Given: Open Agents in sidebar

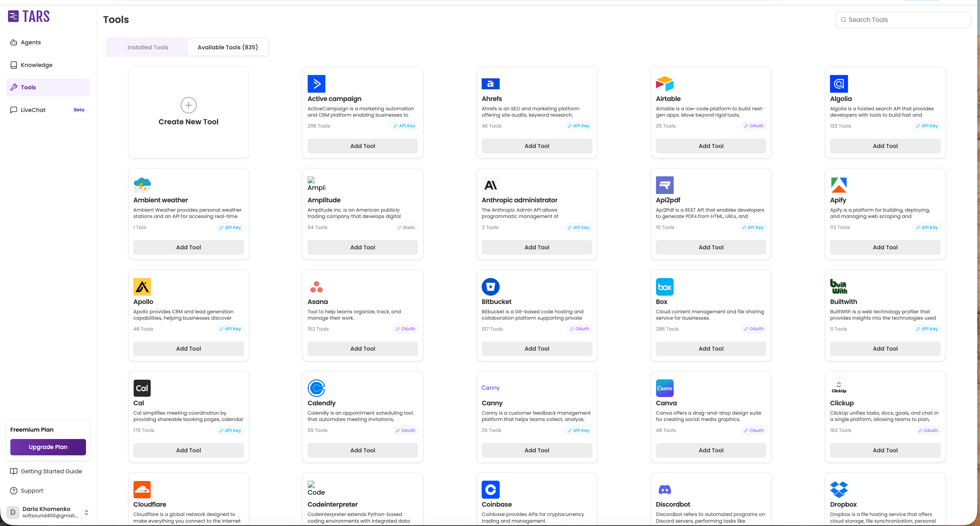Looking at the screenshot, I should pos(48,42).
